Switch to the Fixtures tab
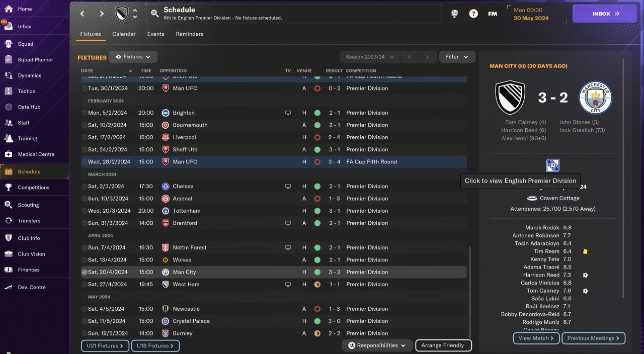Image resolution: width=644 pixels, height=354 pixels. click(x=91, y=34)
